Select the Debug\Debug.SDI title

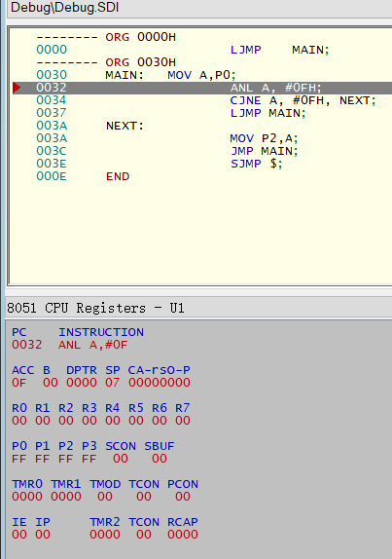point(65,8)
